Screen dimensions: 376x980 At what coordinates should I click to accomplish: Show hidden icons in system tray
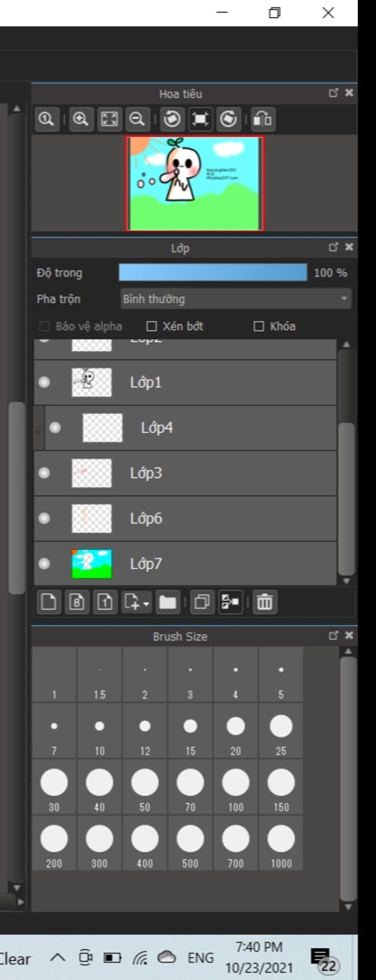(x=58, y=957)
